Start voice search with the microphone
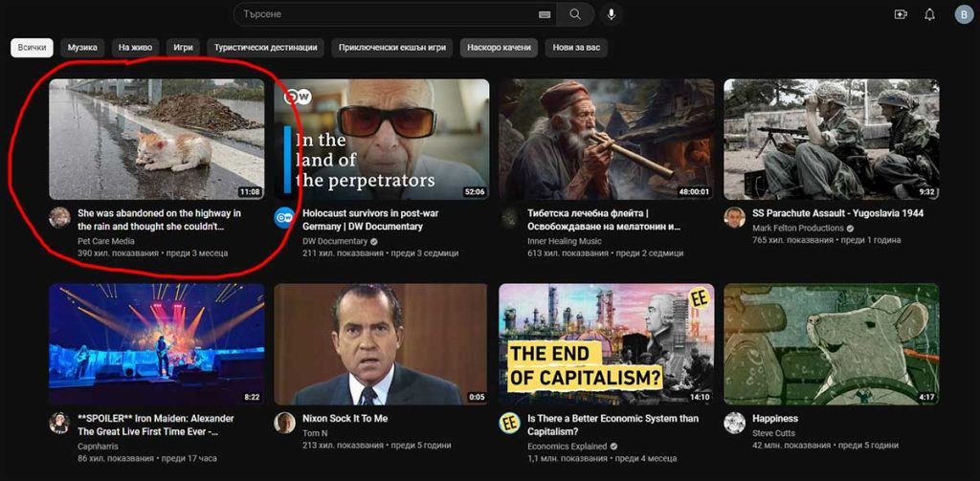This screenshot has width=980, height=481. pyautogui.click(x=610, y=14)
